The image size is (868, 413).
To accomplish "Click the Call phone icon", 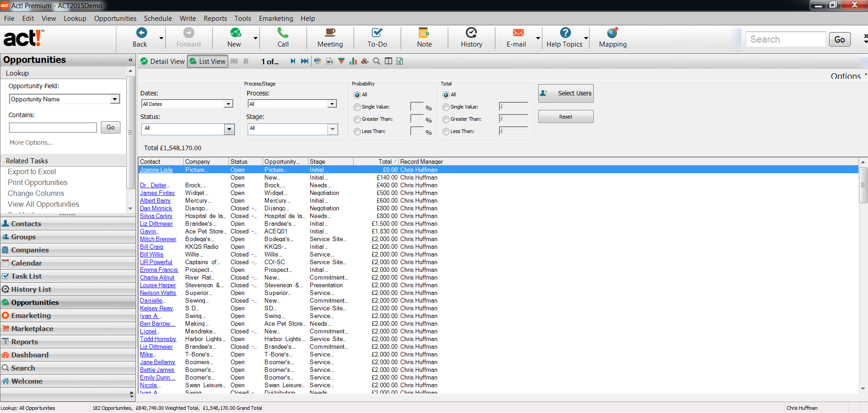I will [x=283, y=33].
